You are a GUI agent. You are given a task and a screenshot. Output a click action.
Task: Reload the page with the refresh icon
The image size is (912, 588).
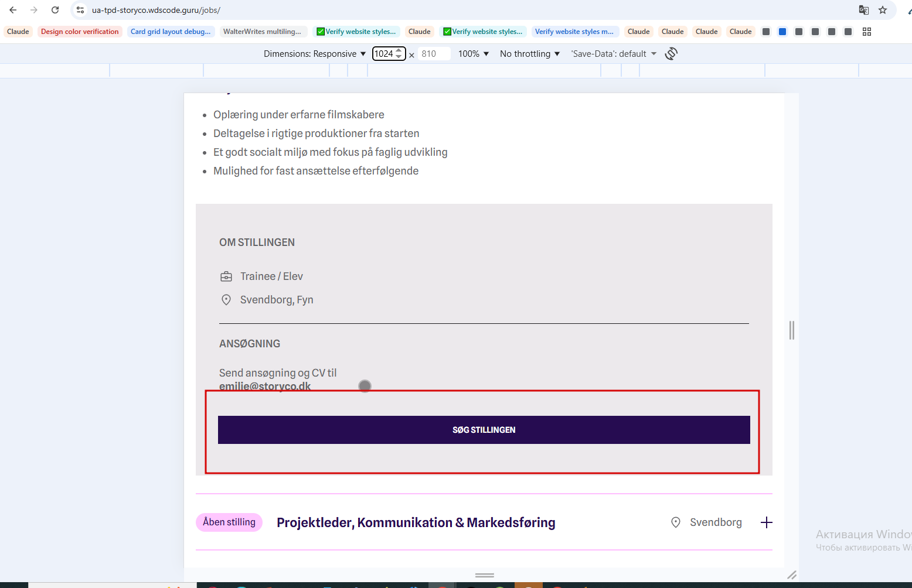click(x=55, y=10)
